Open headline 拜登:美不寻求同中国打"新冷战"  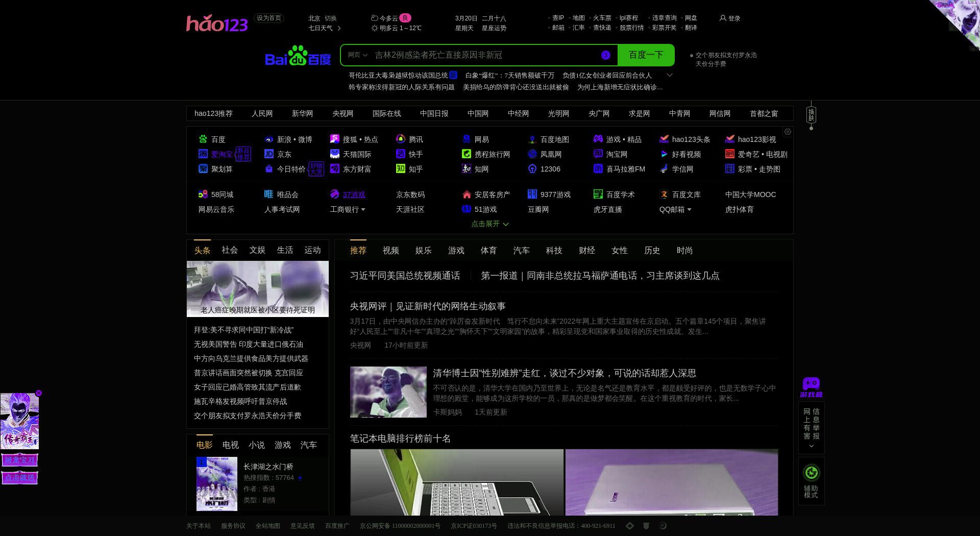[243, 330]
